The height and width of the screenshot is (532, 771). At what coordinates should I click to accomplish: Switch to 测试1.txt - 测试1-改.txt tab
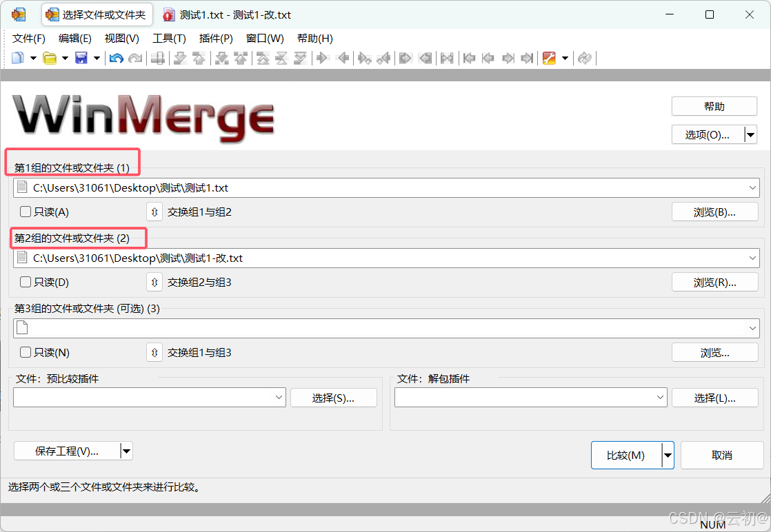click(x=227, y=14)
